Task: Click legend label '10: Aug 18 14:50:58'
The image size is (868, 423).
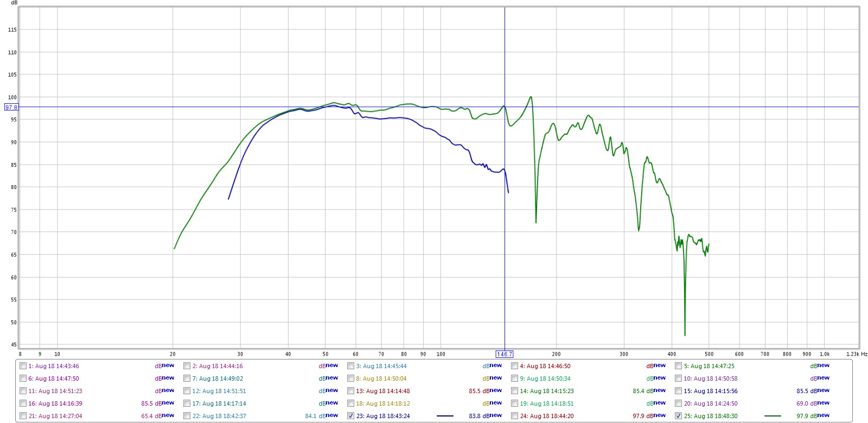Action: click(x=711, y=378)
